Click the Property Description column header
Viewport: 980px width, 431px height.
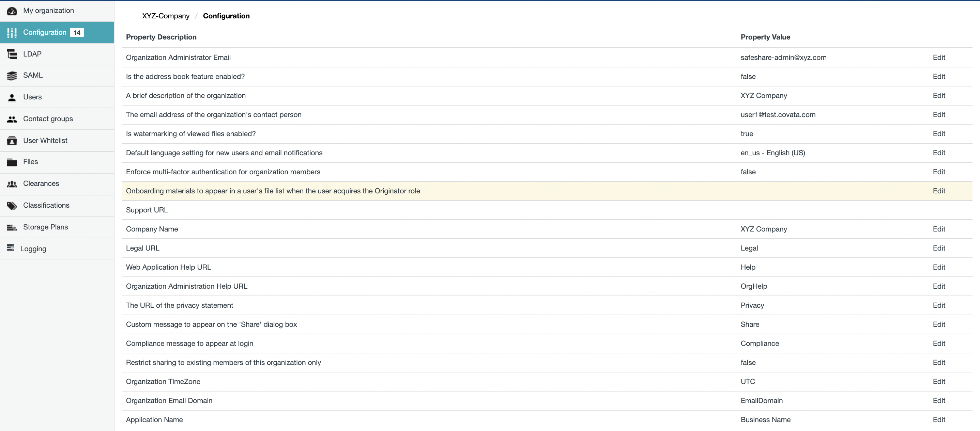161,37
